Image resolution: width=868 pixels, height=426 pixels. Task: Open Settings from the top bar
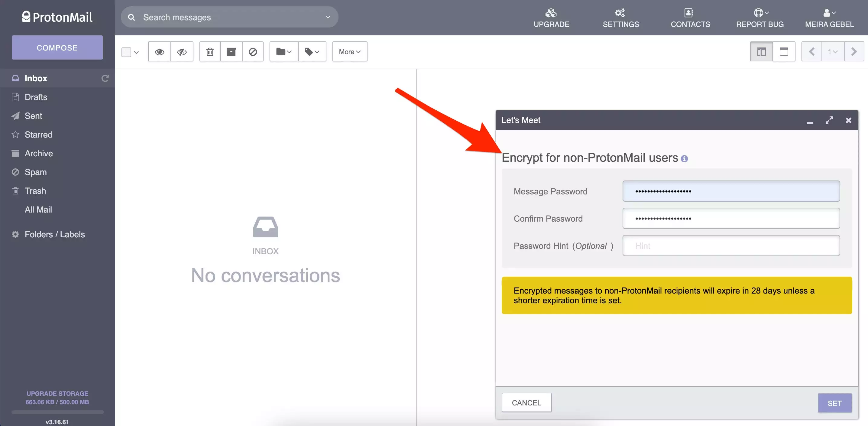pos(621,18)
